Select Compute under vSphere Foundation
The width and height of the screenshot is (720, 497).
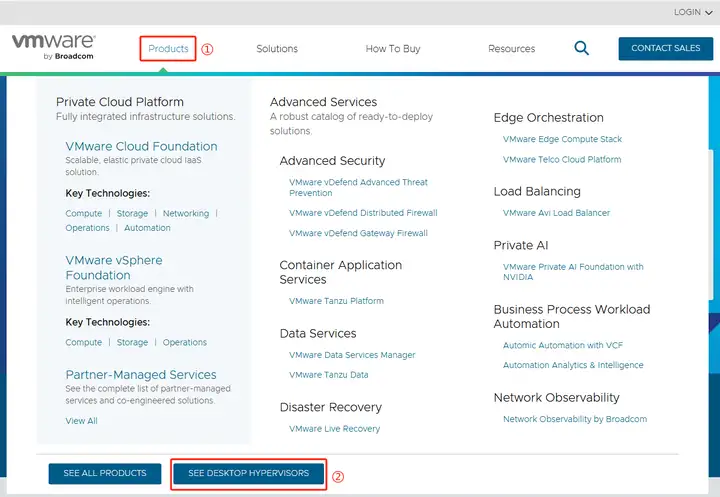tap(84, 342)
